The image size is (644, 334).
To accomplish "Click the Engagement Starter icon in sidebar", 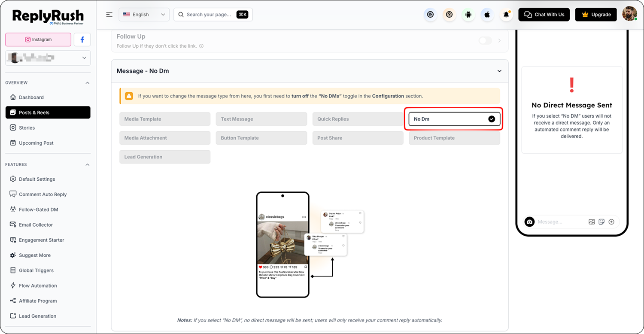I will (12, 240).
